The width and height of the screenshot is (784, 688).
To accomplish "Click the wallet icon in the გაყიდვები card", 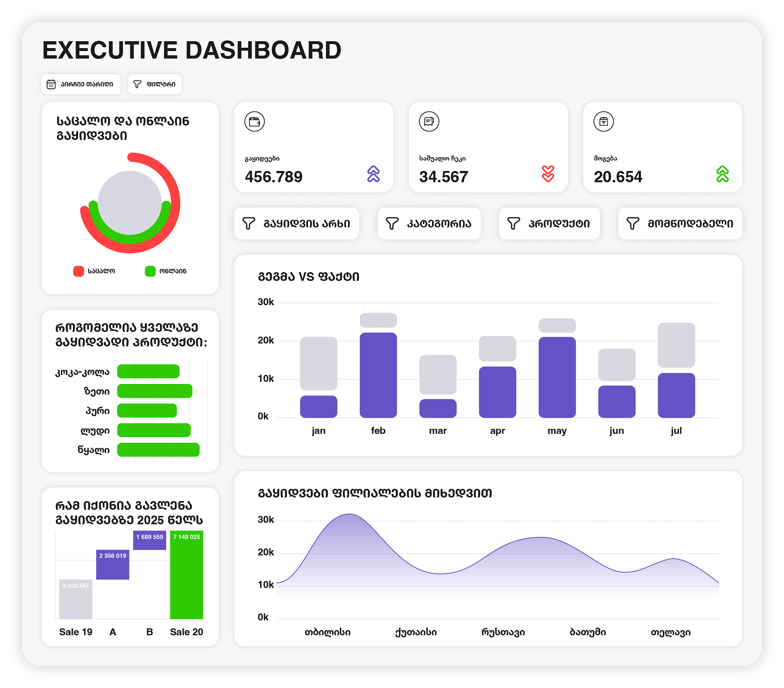I will coord(254,122).
